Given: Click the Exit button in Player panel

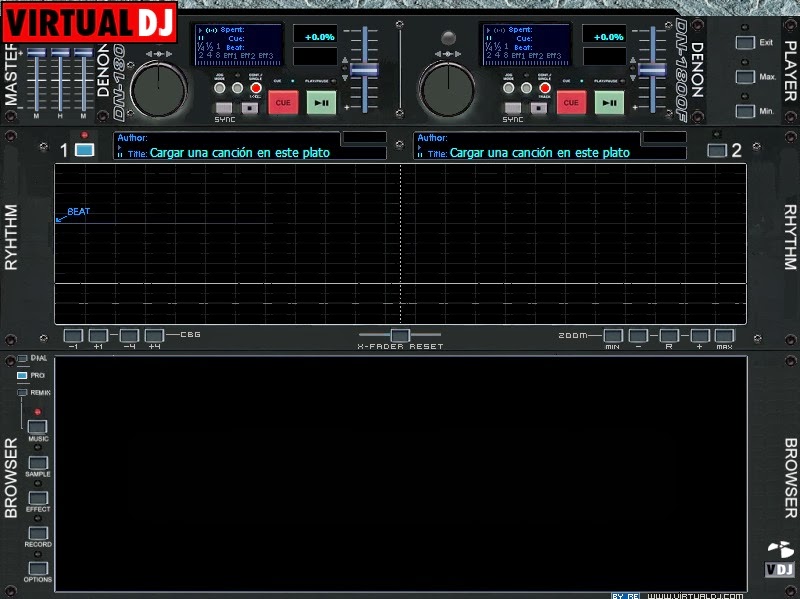Looking at the screenshot, I should pos(745,42).
